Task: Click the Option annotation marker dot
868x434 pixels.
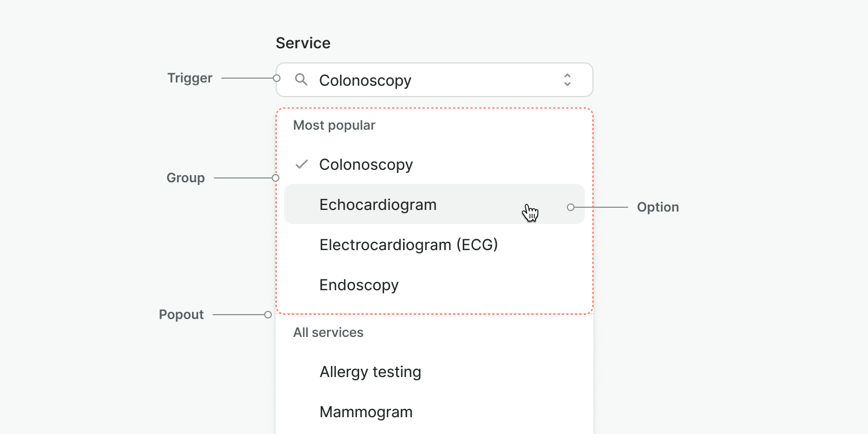Action: (x=570, y=207)
